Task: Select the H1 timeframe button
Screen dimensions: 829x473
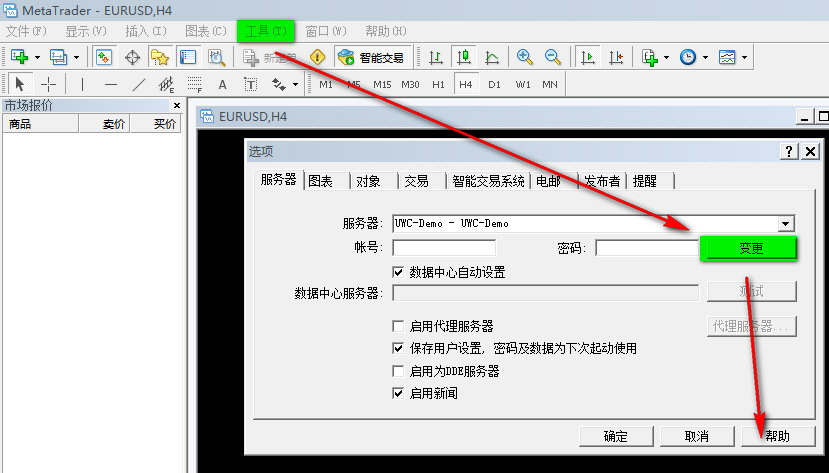Action: 438,85
